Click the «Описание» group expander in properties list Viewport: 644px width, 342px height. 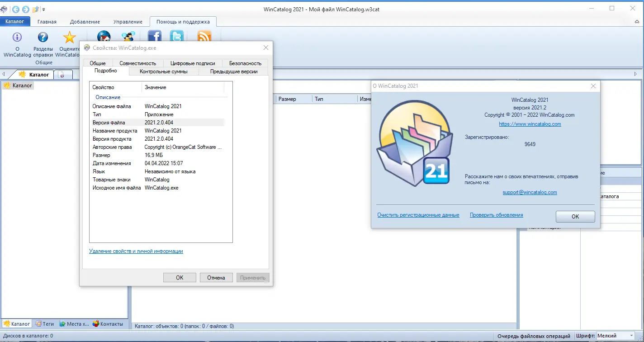click(107, 97)
